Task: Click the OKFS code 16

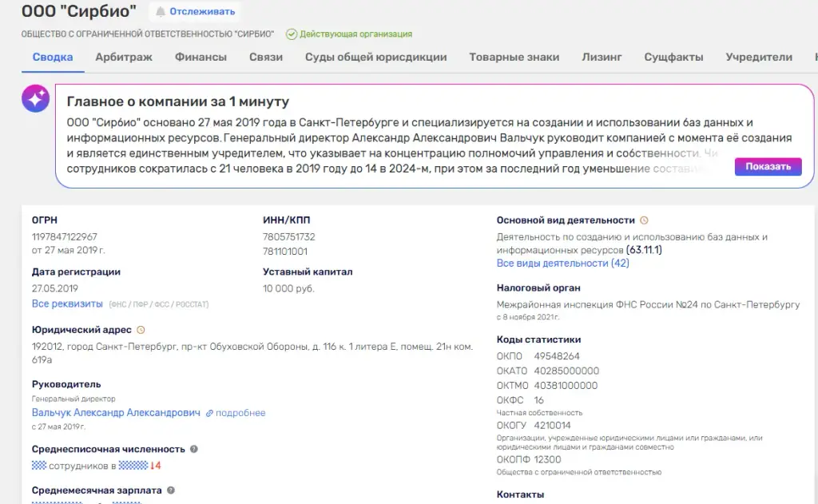Action: (x=539, y=400)
